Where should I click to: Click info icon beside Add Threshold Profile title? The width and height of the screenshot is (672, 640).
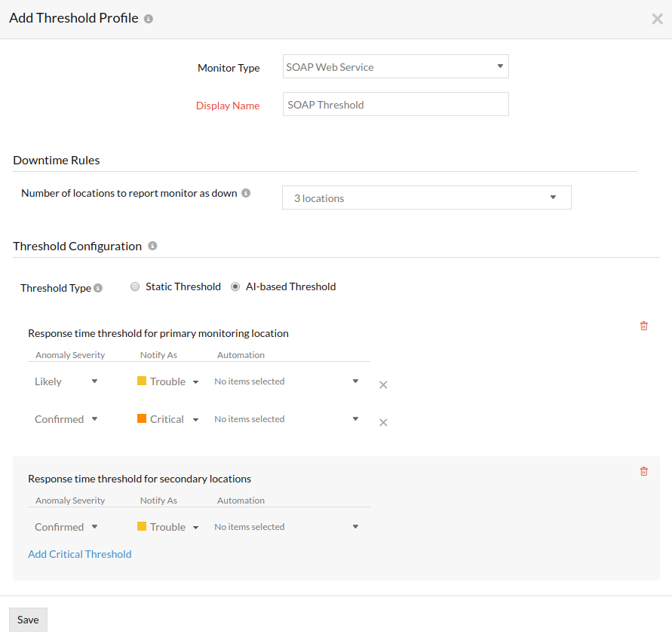[149, 19]
